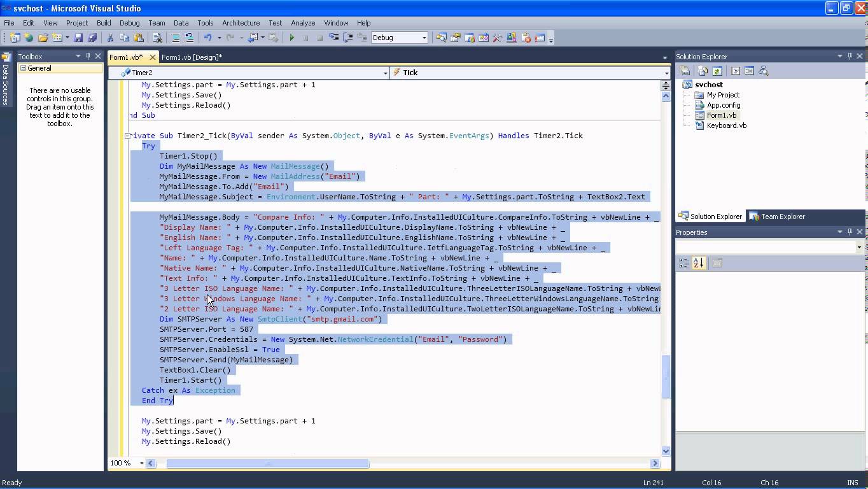This screenshot has height=489, width=868.
Task: Click the horizontal scrollbar right arrow
Action: tap(655, 464)
